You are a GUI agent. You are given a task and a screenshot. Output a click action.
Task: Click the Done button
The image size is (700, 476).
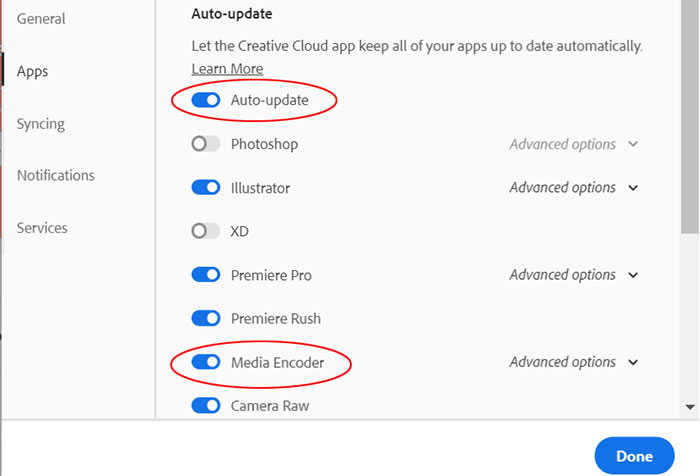point(634,456)
